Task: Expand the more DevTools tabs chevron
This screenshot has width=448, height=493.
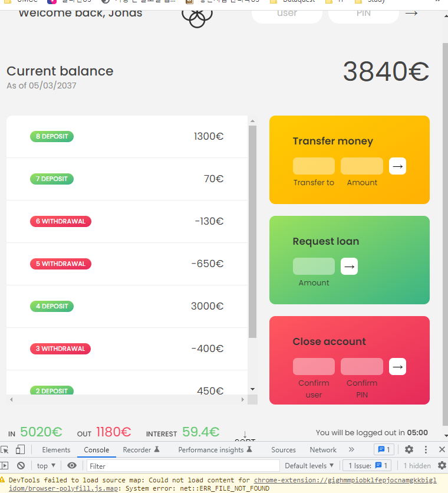Action: (x=351, y=449)
